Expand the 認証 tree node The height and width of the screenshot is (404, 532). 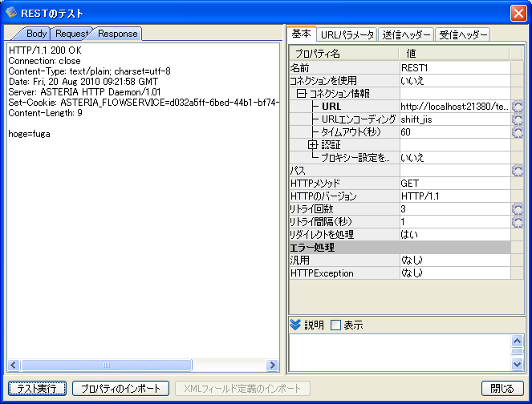(313, 145)
